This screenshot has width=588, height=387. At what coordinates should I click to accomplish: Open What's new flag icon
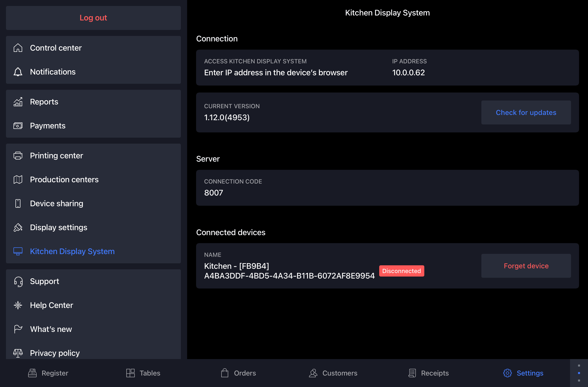pyautogui.click(x=18, y=329)
